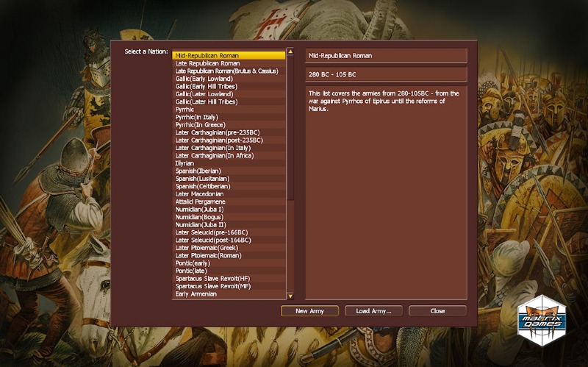Select Later Seleucid (post-166BC)
Image resolution: width=588 pixels, height=367 pixels.
click(x=228, y=240)
